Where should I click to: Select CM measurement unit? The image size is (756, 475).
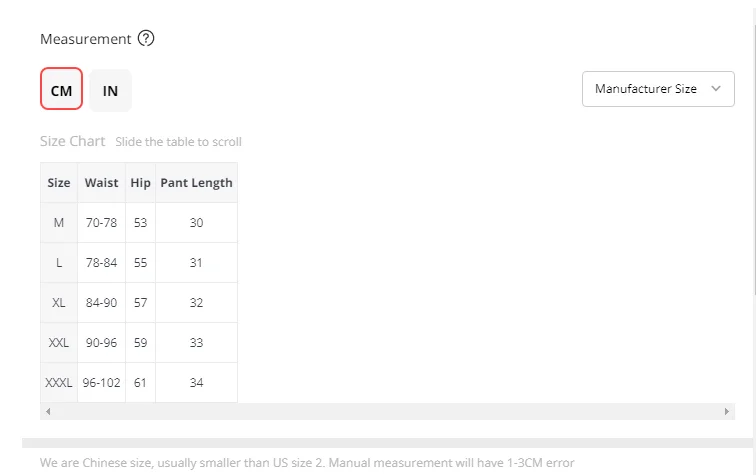click(x=61, y=89)
